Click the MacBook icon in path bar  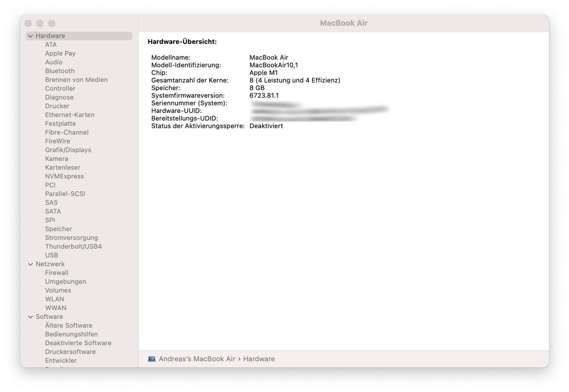coord(152,359)
